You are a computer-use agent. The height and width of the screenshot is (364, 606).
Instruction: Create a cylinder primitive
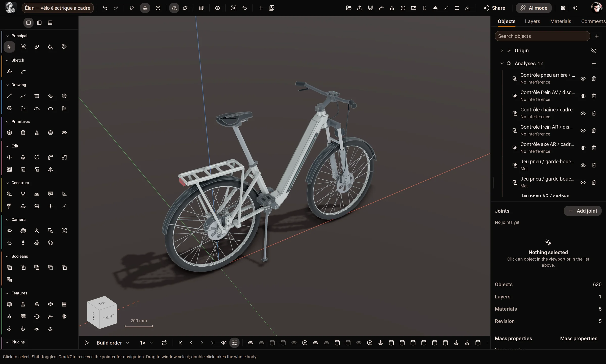click(x=23, y=133)
